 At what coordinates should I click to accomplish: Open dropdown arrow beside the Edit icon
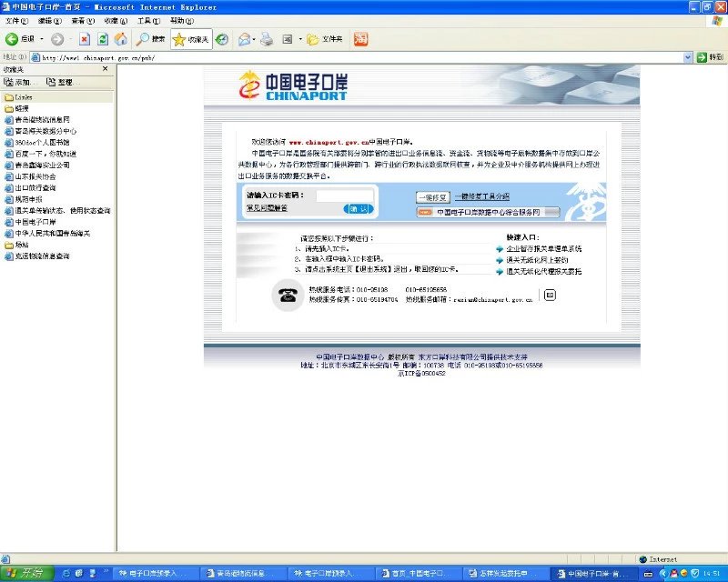300,39
